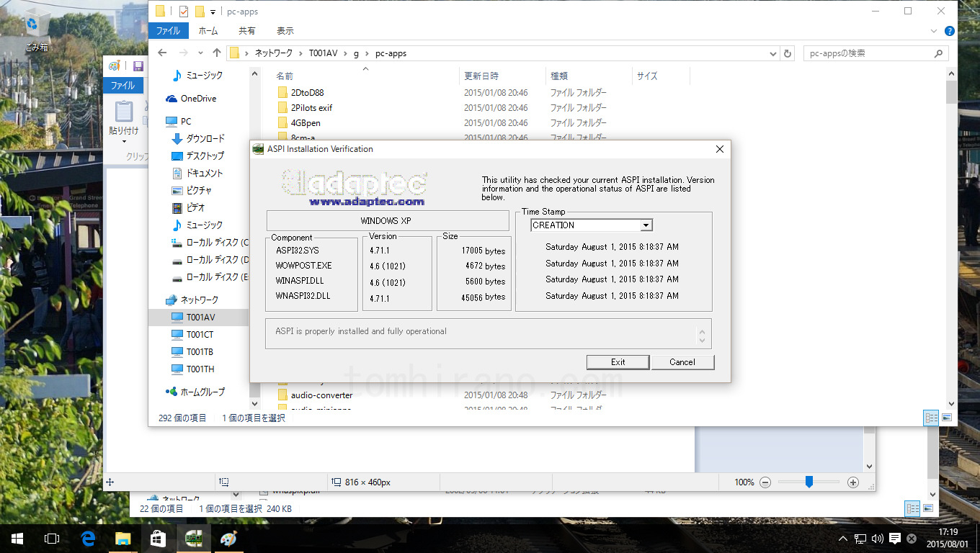Expand the address bar history dropdown

(x=773, y=53)
